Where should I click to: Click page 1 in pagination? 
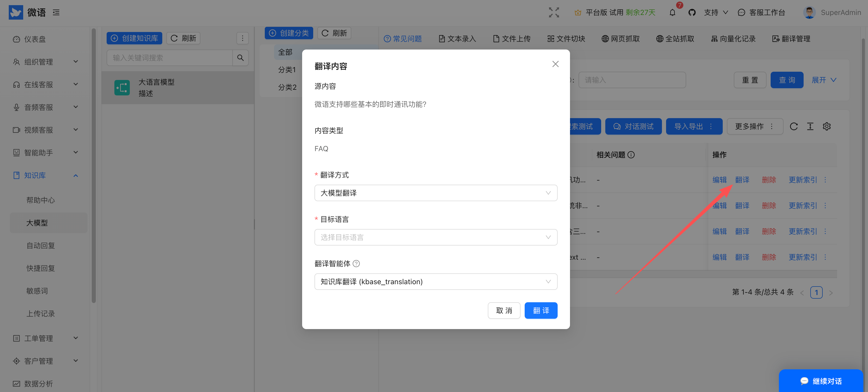click(816, 292)
